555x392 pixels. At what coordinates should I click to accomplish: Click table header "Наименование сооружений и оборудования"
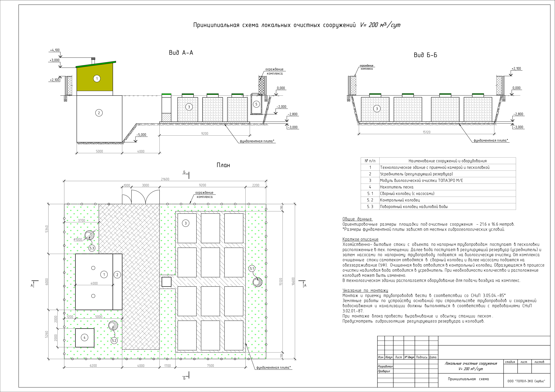448,161
